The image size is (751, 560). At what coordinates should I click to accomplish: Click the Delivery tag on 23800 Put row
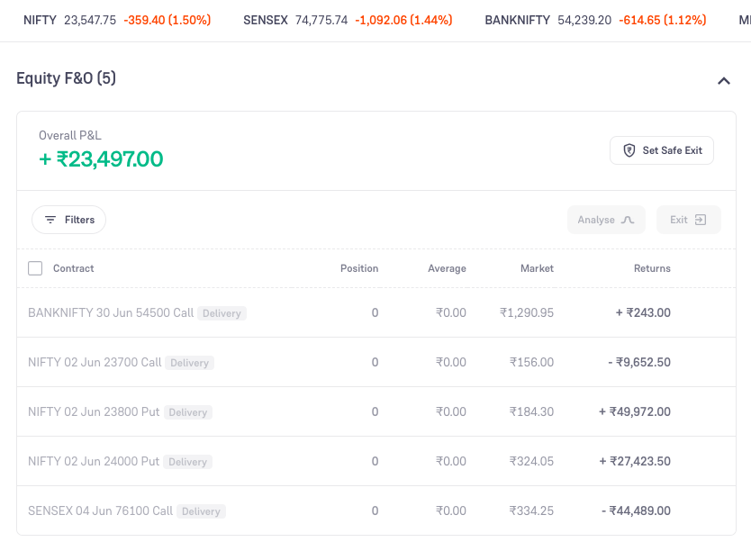(187, 412)
